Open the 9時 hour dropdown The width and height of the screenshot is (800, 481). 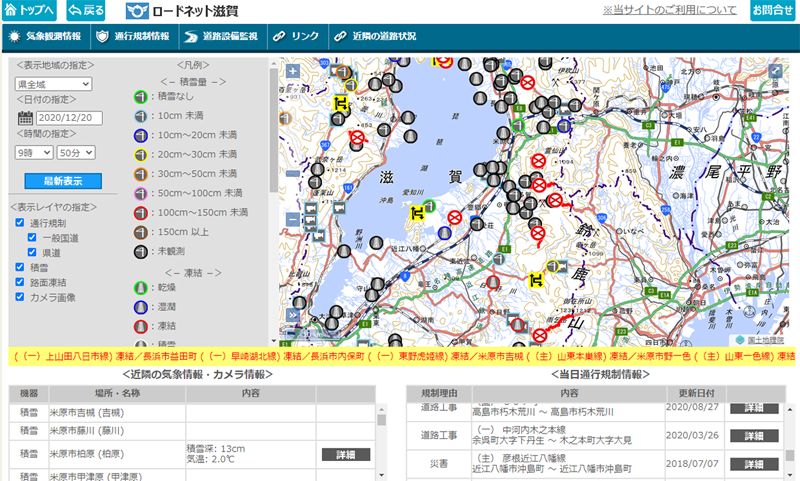33,152
